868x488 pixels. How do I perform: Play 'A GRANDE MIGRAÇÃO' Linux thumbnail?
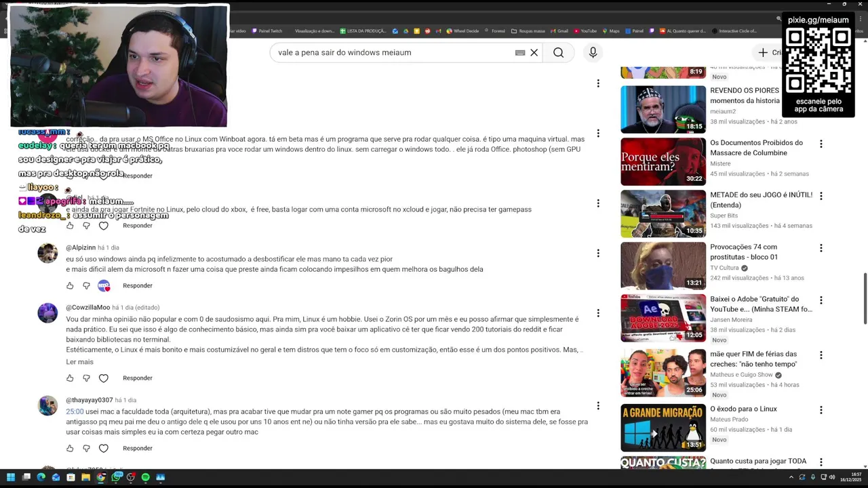663,428
